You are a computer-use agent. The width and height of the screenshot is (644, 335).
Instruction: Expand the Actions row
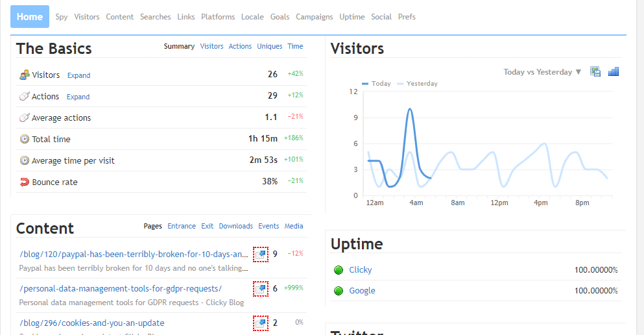(78, 97)
